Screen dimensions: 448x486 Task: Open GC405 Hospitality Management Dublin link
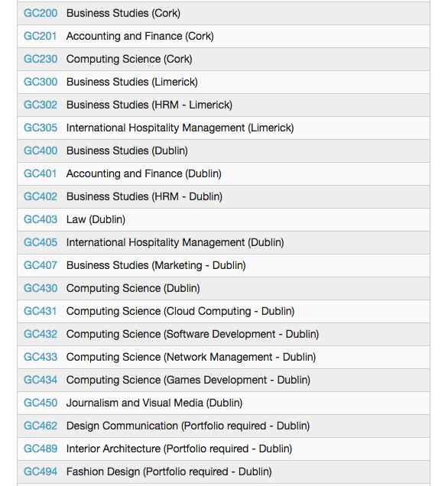(41, 243)
